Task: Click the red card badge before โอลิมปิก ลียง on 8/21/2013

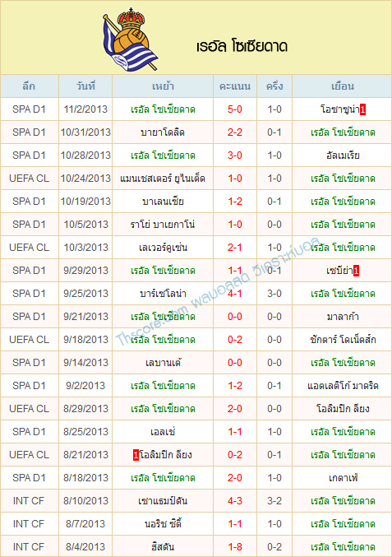Action: click(x=136, y=455)
